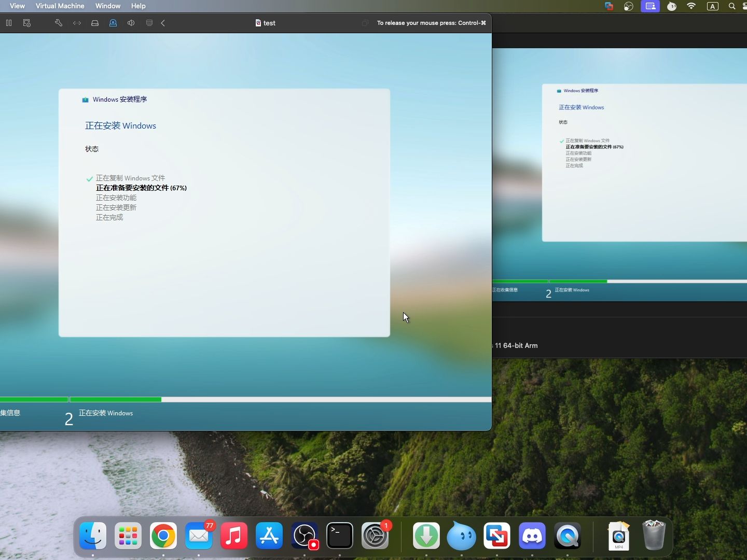Open Launchpad from the Dock

(x=128, y=536)
